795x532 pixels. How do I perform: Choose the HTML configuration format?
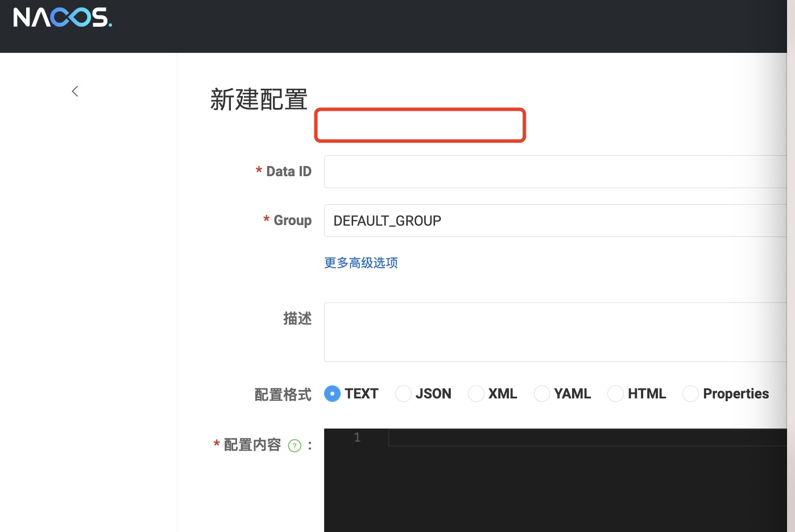click(615, 393)
